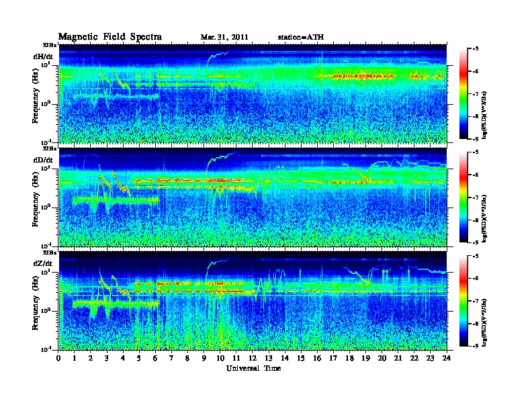Screen dimensions: 532x411
Task: Click the -5 tick on dH/dt color bar
Action: click(x=476, y=49)
